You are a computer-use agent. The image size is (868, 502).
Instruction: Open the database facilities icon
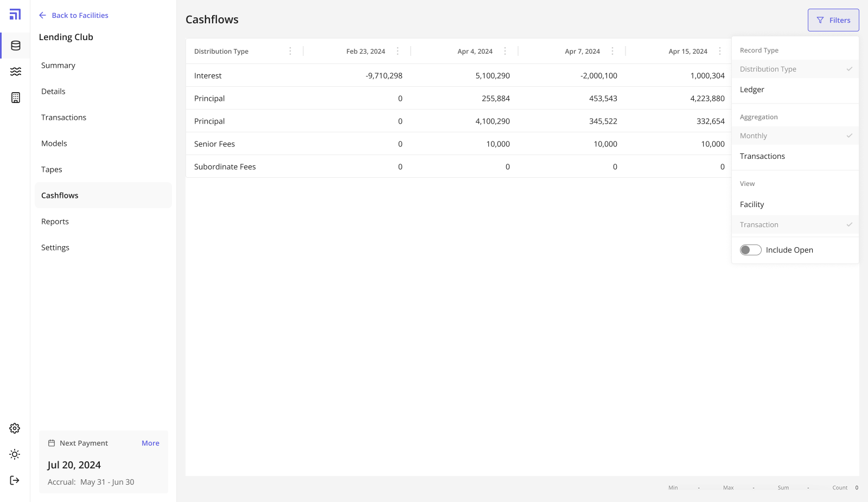point(15,46)
